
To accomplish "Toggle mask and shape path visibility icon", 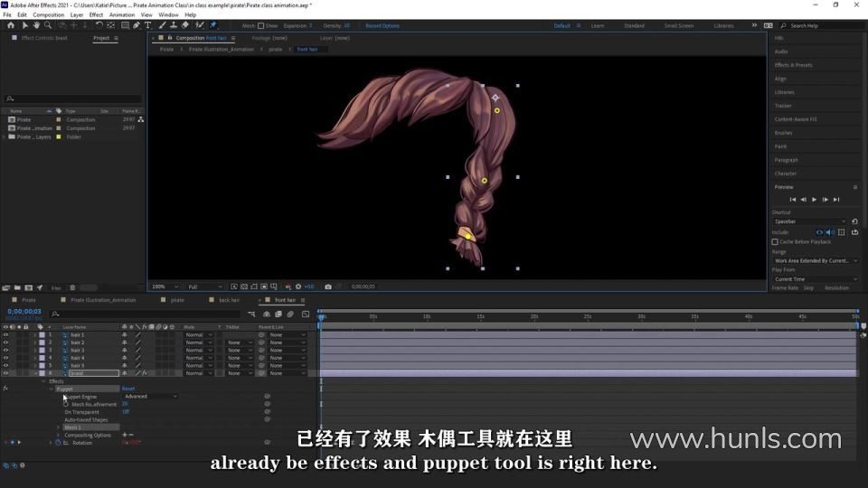I will tap(254, 286).
